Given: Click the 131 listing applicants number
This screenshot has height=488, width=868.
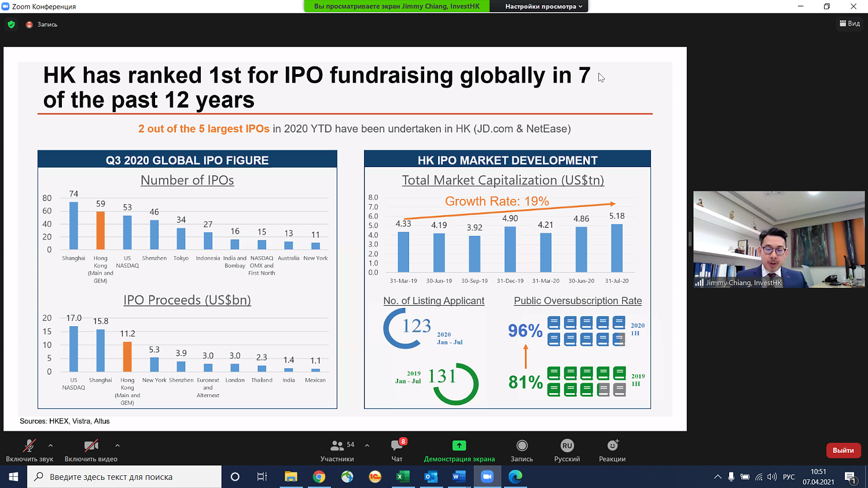Looking at the screenshot, I should coord(443,376).
